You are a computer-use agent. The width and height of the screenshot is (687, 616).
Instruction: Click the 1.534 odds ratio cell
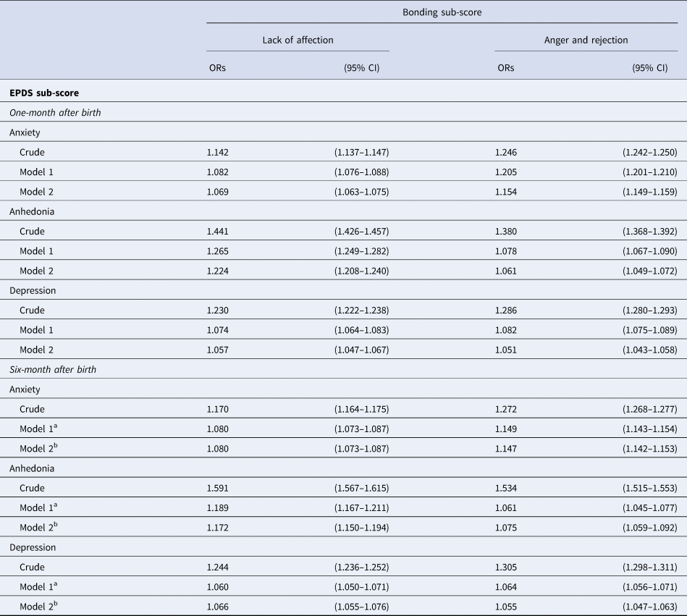(x=506, y=488)
